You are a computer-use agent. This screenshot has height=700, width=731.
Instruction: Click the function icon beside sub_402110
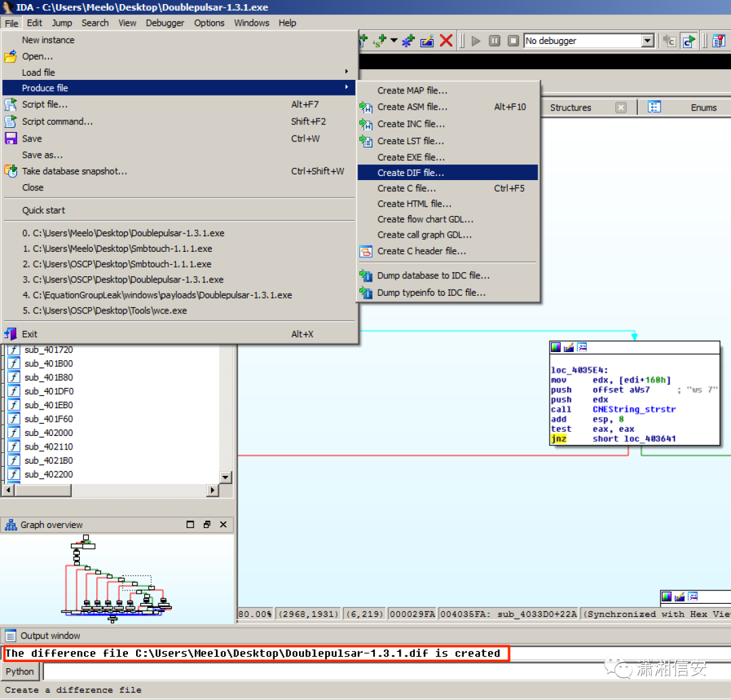14,446
